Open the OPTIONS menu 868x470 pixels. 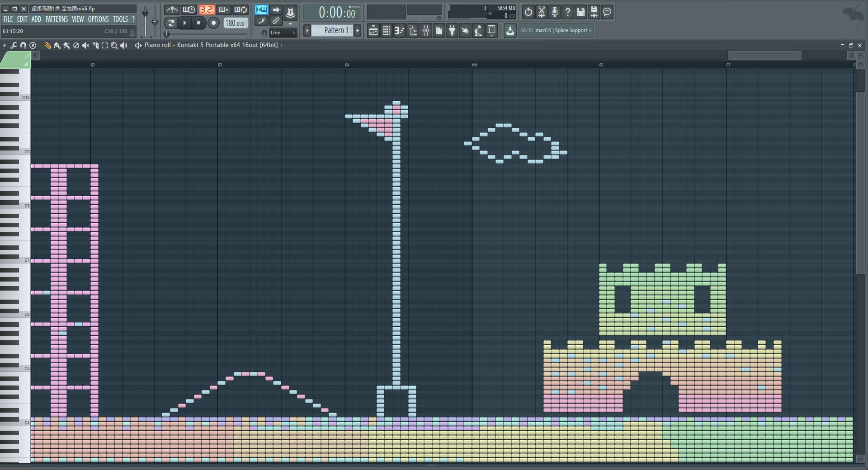[98, 19]
